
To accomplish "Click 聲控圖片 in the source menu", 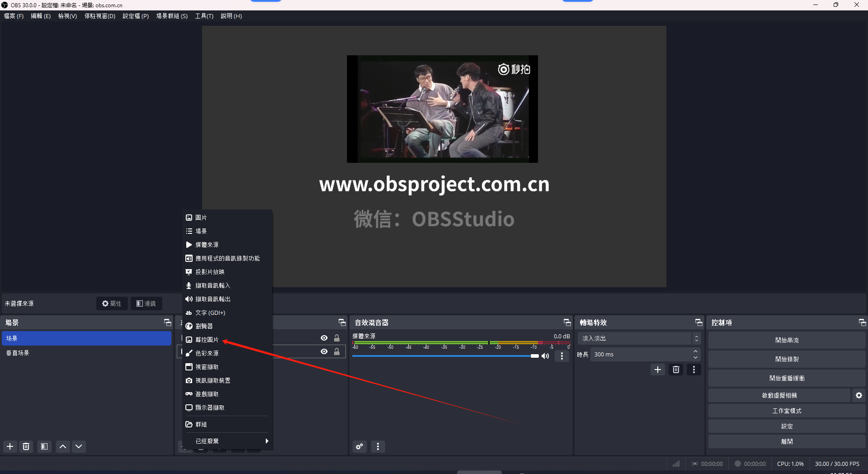I will click(x=227, y=340).
